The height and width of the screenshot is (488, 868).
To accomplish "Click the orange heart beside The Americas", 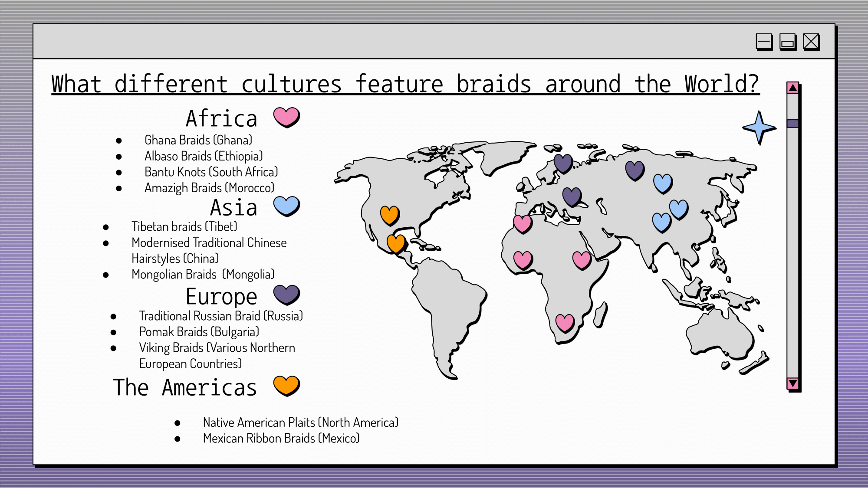I will [x=286, y=385].
